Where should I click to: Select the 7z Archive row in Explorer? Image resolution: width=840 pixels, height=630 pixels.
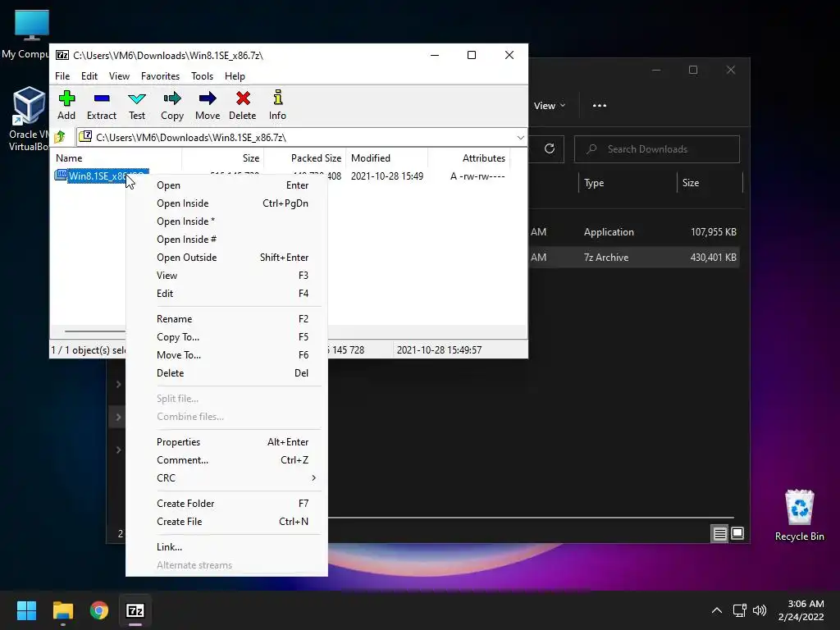point(633,257)
